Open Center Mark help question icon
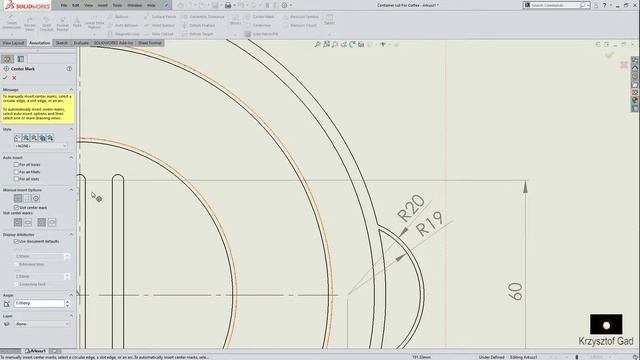This screenshot has width=640, height=360. point(69,69)
